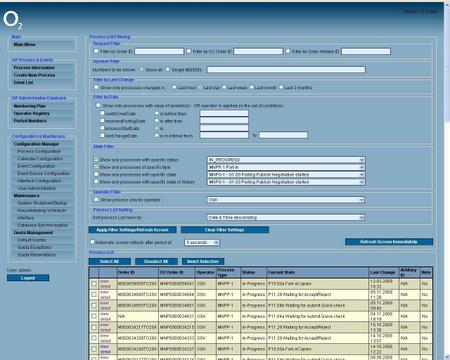Open Event Source Configuration submenu item
The height and width of the screenshot is (360, 450).
43,173
